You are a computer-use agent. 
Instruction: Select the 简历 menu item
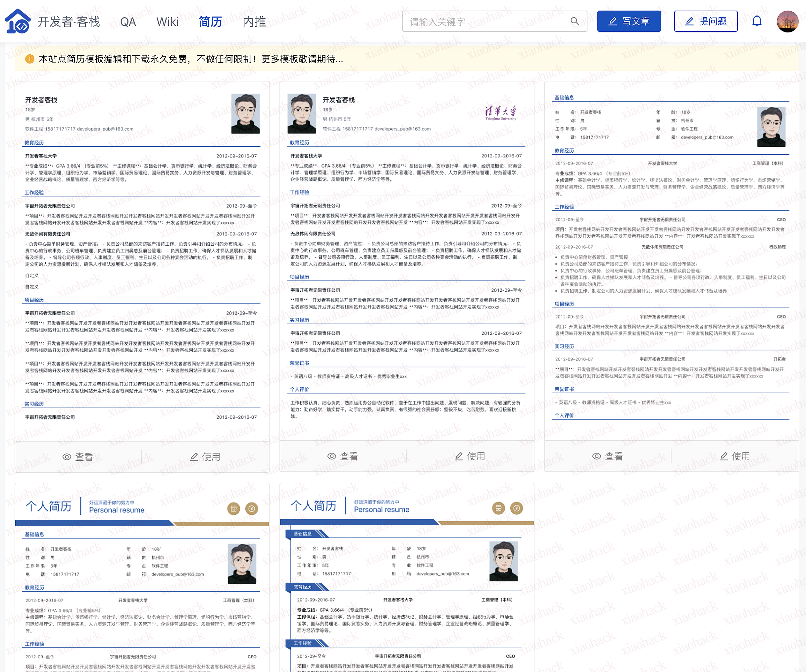pyautogui.click(x=210, y=22)
